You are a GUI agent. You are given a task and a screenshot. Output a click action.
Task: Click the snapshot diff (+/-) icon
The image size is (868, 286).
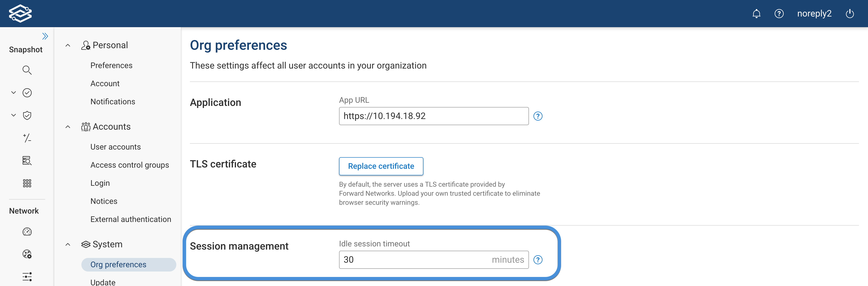(27, 138)
